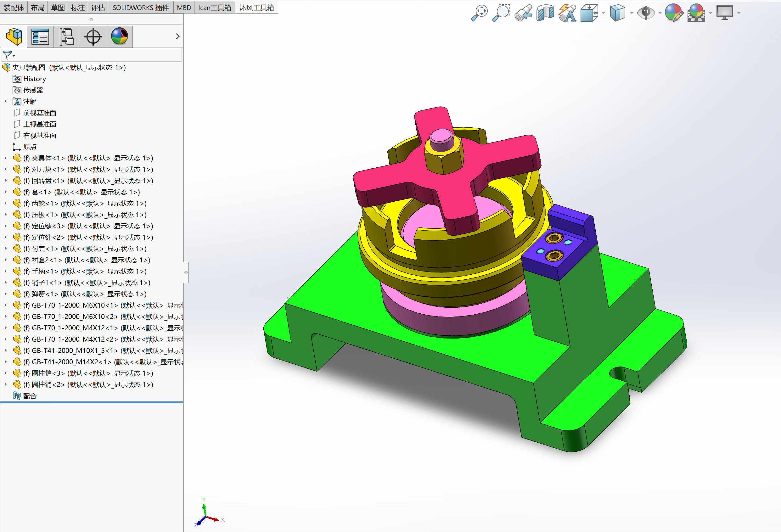Expand the 回转盘<1> component
The width and height of the screenshot is (781, 532).
pyautogui.click(x=6, y=181)
